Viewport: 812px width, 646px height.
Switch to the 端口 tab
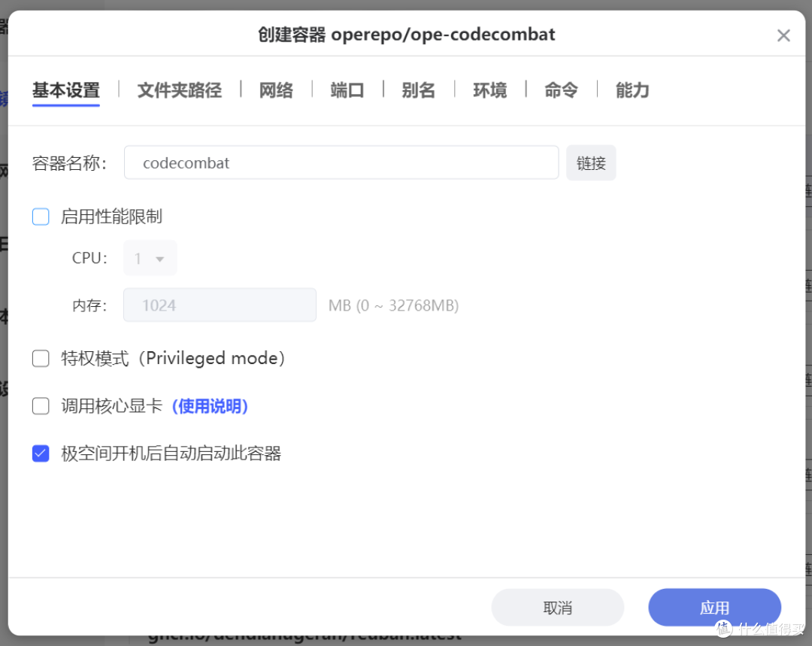coord(346,90)
